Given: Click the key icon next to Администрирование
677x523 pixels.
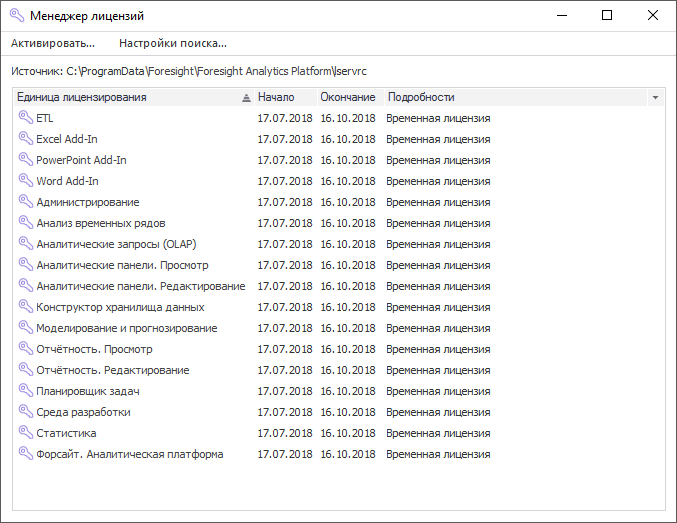Looking at the screenshot, I should coord(25,202).
